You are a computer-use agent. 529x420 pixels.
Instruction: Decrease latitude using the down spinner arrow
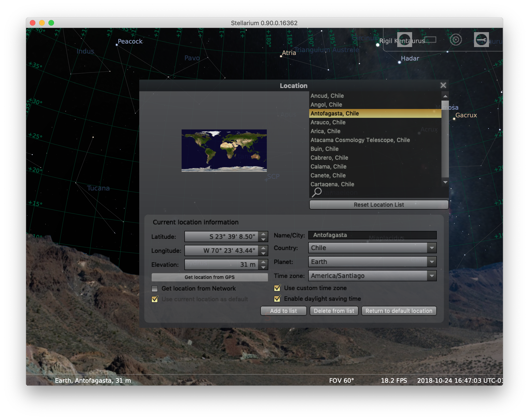click(263, 239)
